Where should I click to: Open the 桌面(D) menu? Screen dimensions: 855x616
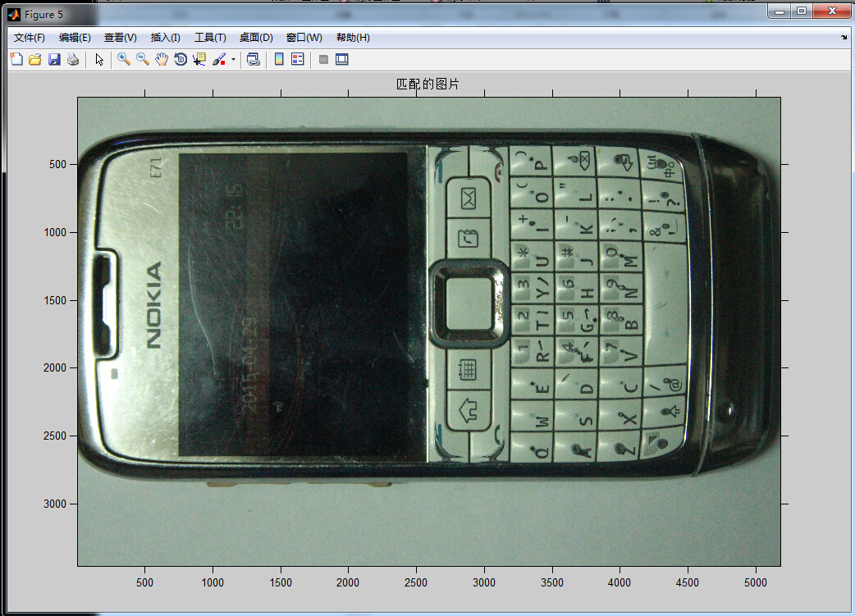pos(256,38)
